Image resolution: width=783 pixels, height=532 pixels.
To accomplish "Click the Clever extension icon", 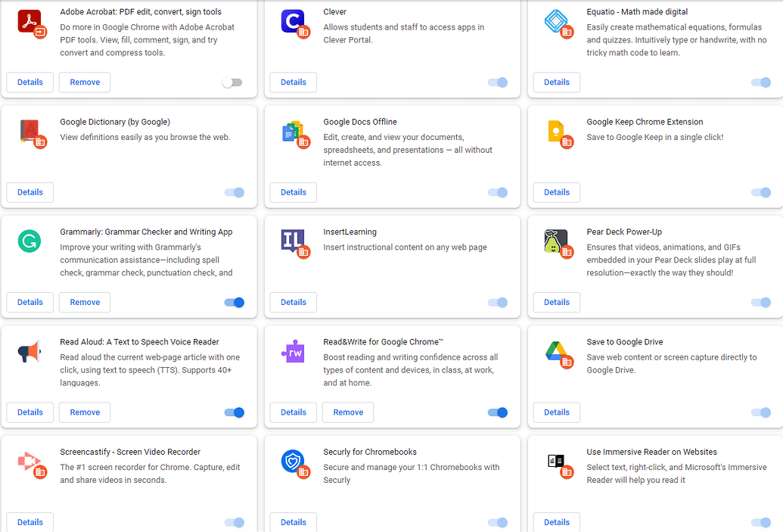I will (x=294, y=22).
